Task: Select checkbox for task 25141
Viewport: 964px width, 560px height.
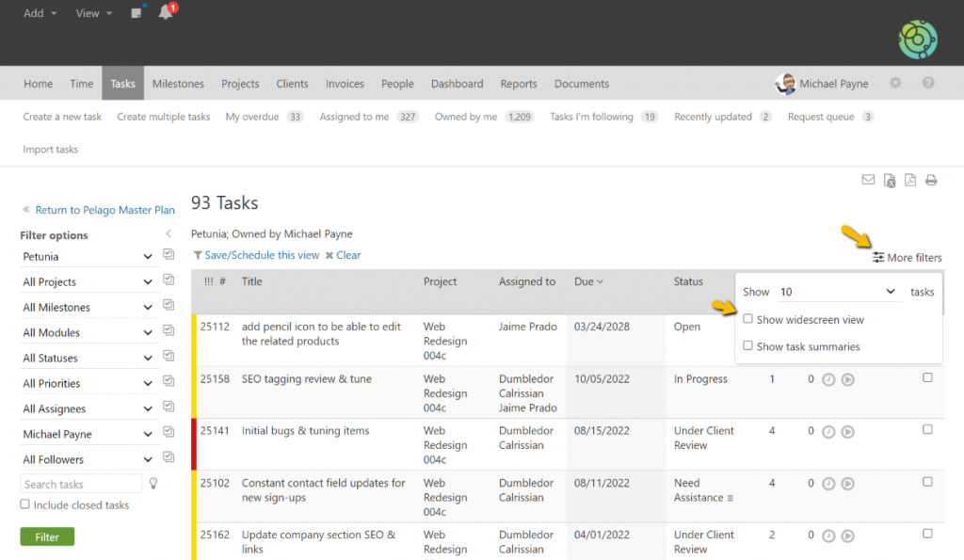Action: coord(927,430)
